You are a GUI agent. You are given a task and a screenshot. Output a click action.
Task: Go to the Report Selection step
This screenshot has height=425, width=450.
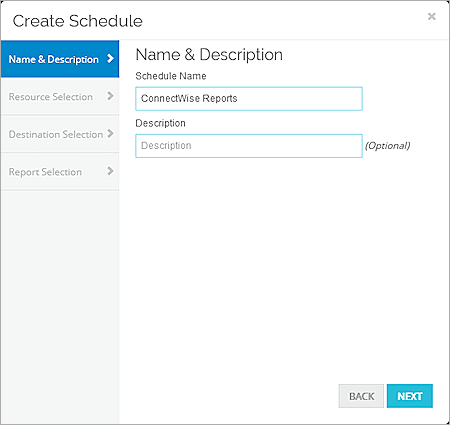[x=60, y=172]
